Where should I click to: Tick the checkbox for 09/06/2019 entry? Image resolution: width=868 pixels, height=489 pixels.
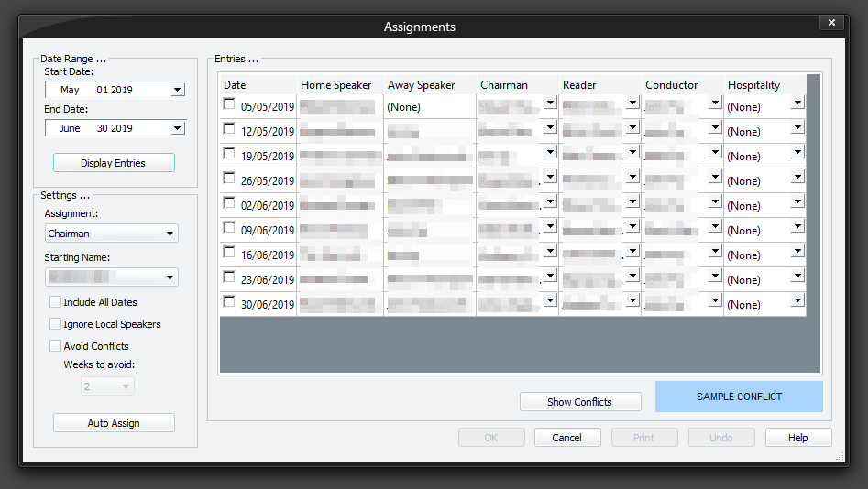tap(229, 227)
